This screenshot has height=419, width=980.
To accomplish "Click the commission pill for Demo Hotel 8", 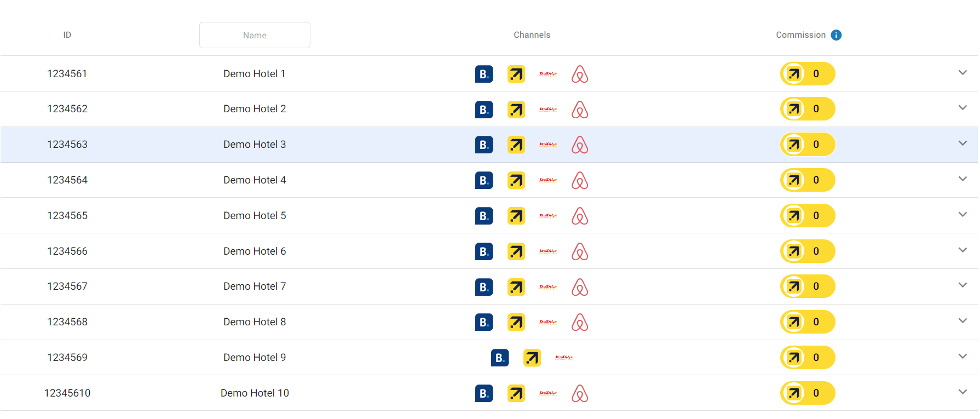I will (x=807, y=322).
